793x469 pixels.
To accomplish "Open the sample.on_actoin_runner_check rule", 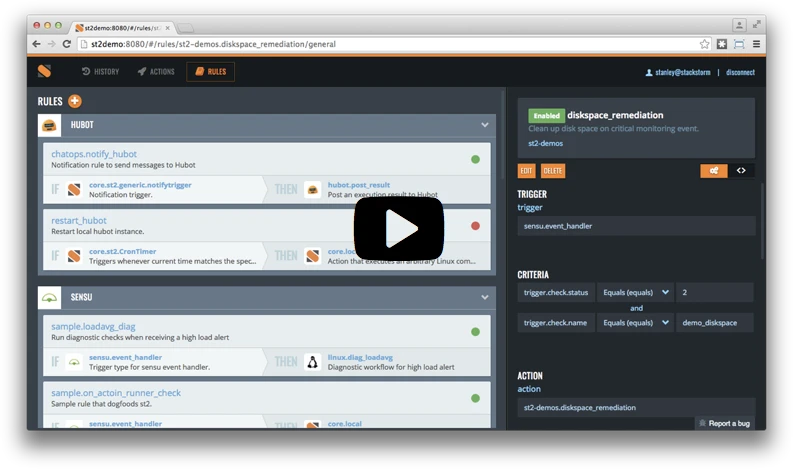I will click(116, 393).
